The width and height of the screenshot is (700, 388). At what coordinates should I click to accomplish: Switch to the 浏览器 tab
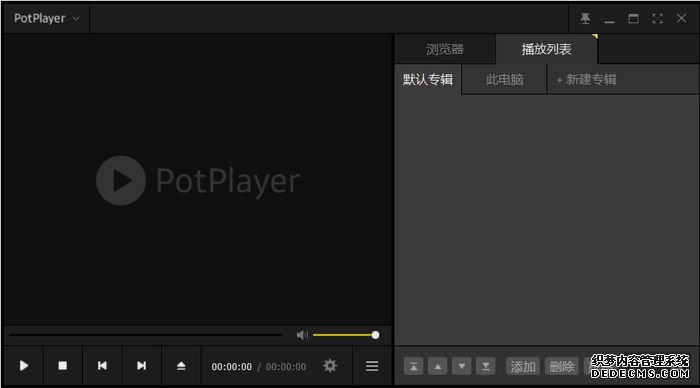coord(445,49)
